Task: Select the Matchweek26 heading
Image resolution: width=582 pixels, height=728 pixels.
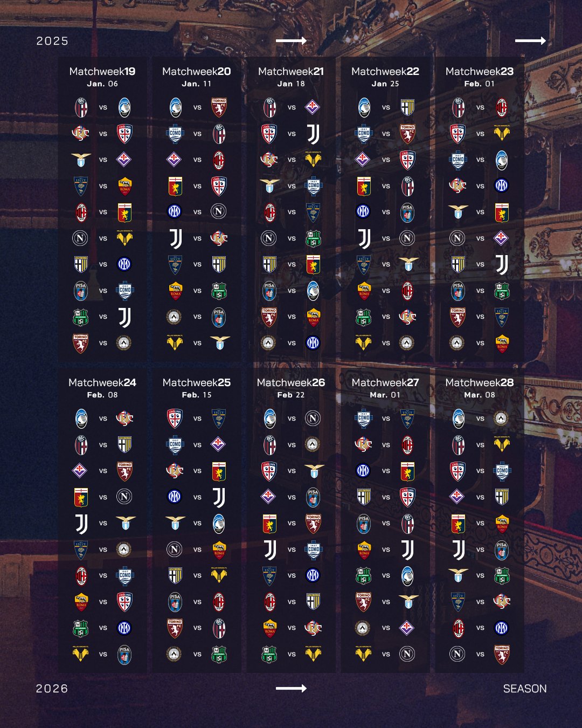Action: pyautogui.click(x=291, y=382)
